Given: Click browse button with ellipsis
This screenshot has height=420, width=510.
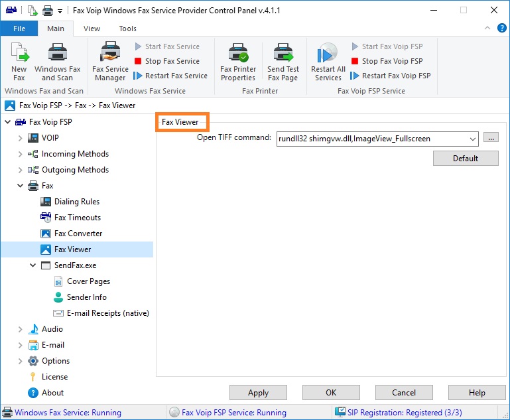Looking at the screenshot, I should tap(491, 137).
